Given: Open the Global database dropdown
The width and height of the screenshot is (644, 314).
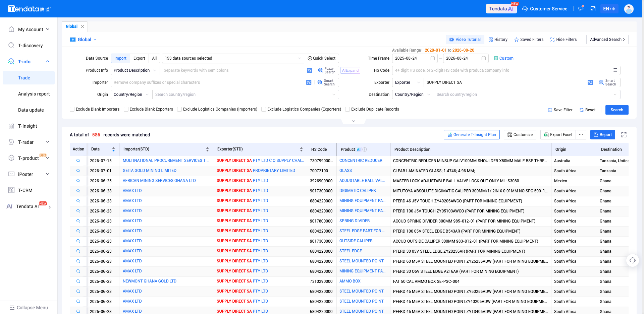Looking at the screenshot, I should click(x=84, y=40).
